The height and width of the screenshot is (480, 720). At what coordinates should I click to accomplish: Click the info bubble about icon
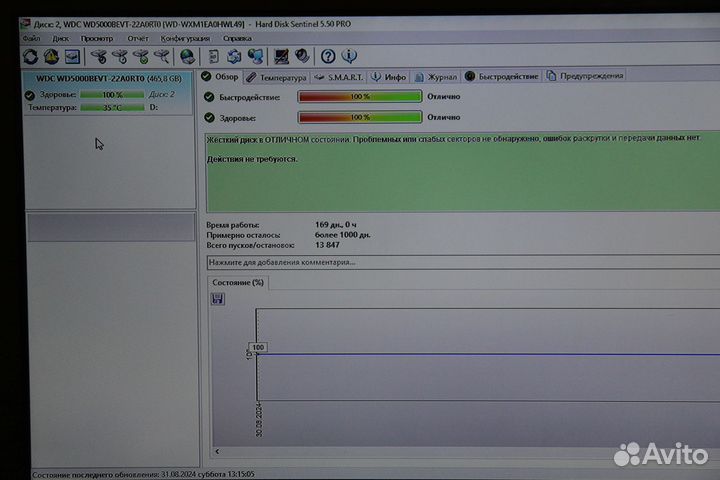pos(349,56)
